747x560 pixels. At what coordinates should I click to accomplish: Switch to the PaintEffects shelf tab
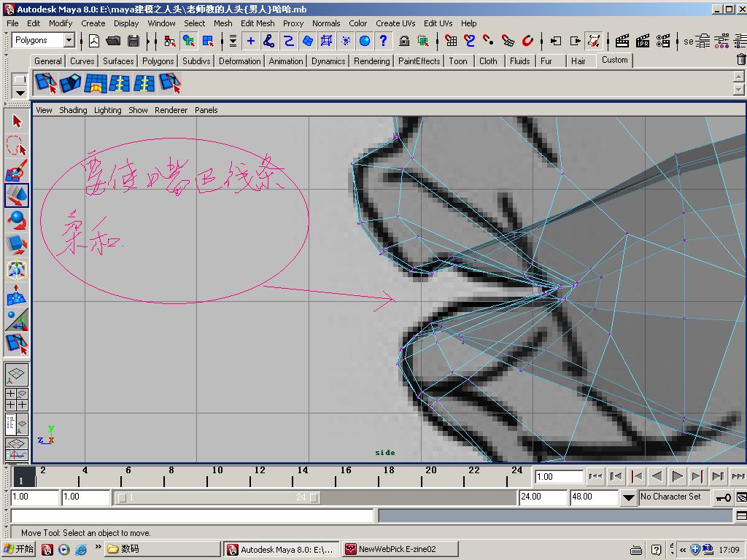click(419, 61)
